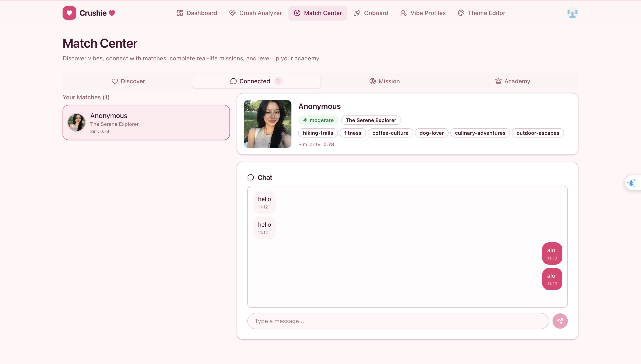Image resolution: width=641 pixels, height=364 pixels.
Task: Select the Anonymous match in list
Action: [146, 122]
